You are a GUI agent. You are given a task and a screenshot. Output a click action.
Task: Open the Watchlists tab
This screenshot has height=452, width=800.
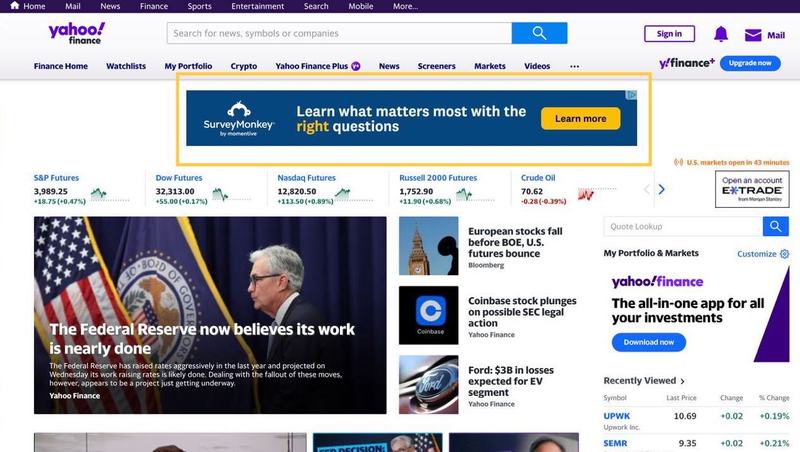click(126, 66)
